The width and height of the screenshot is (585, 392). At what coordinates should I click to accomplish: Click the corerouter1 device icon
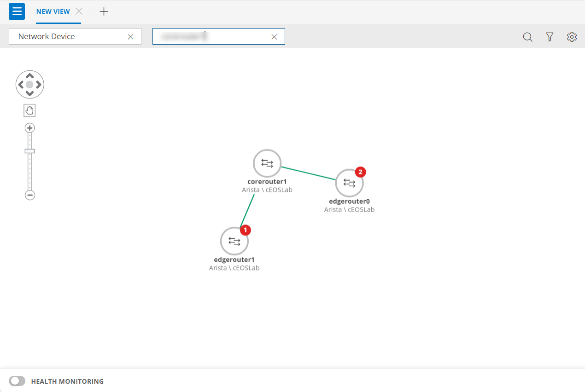point(267,163)
